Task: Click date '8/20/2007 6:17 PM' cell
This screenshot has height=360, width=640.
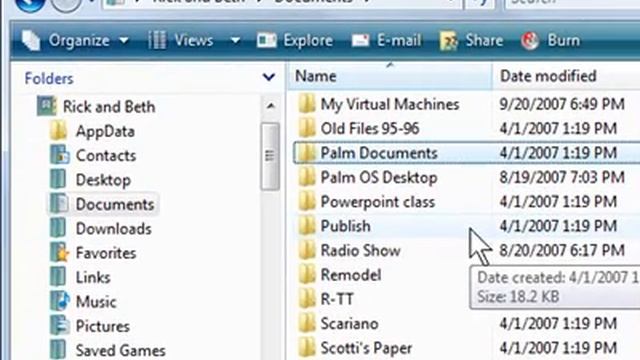Action: tap(562, 250)
